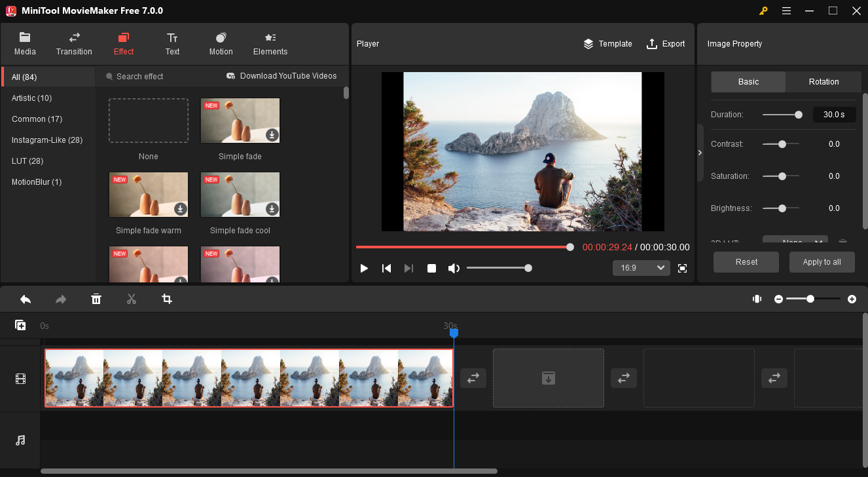The image size is (868, 477).
Task: Click the add track icon
Action: point(20,325)
